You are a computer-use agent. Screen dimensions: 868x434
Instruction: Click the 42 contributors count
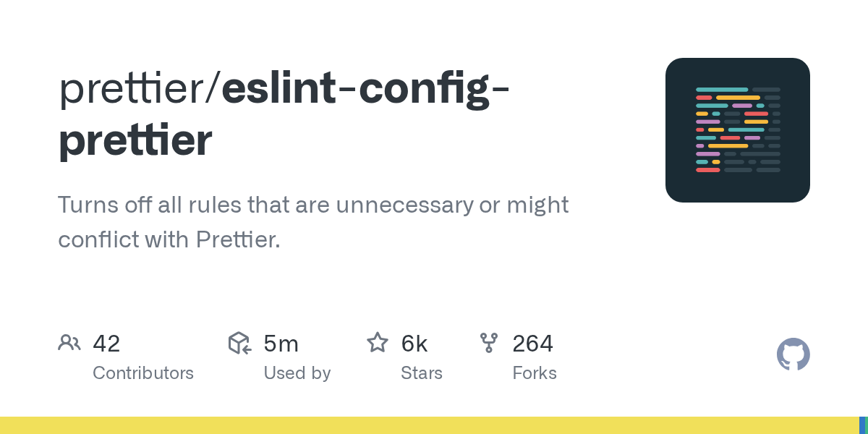click(x=106, y=344)
